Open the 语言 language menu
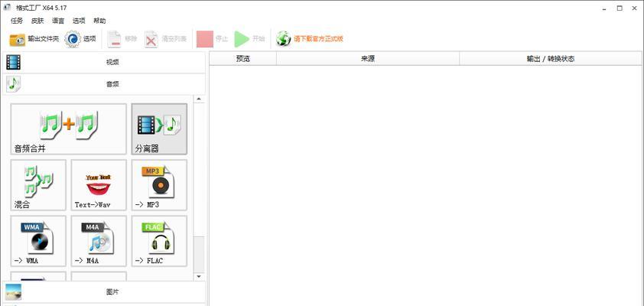Image resolution: width=644 pixels, height=306 pixels. tap(58, 21)
